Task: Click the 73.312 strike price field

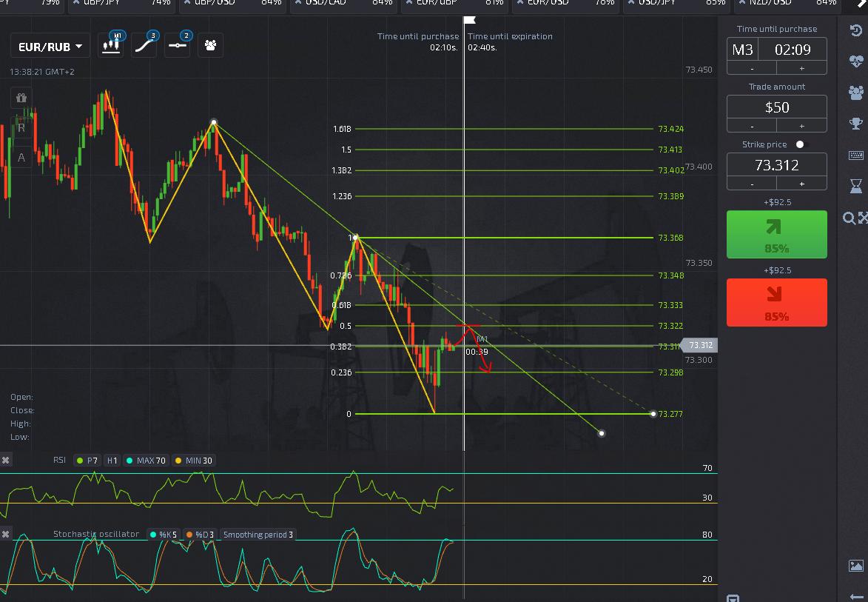Action: (777, 165)
